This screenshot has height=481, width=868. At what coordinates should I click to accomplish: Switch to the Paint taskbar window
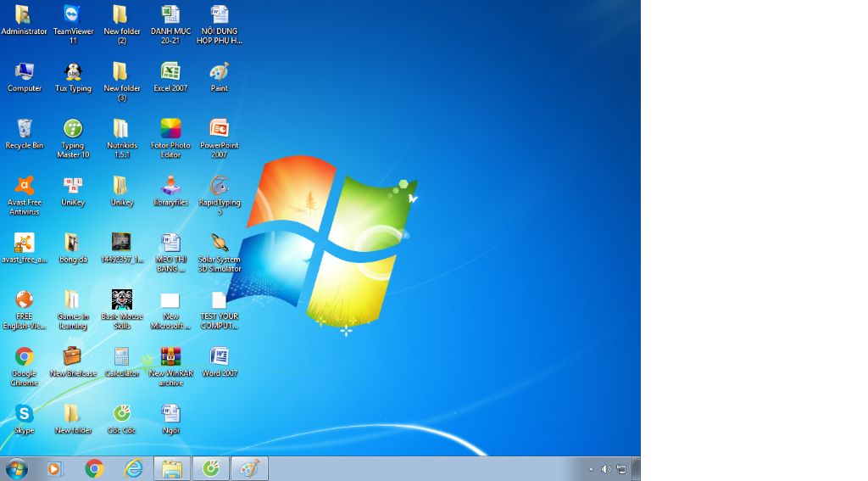(x=249, y=469)
